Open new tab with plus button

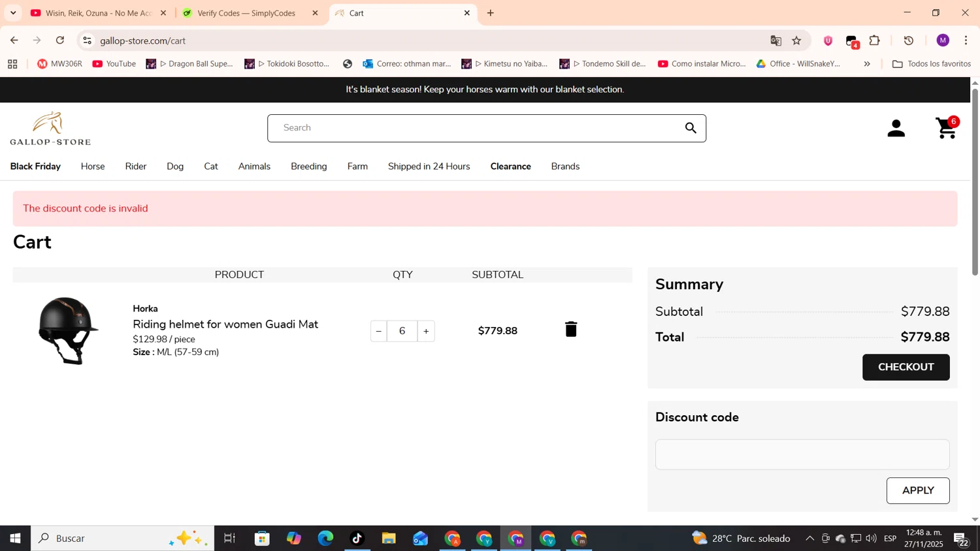coord(491,13)
